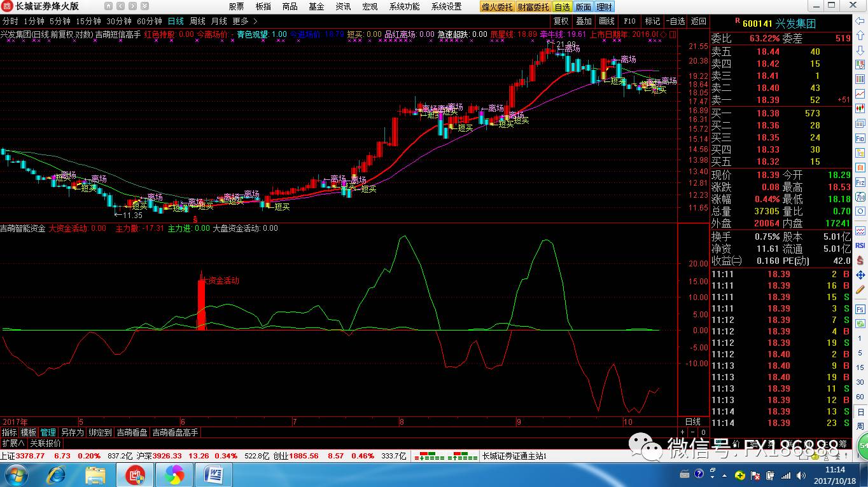Screen dimensions: 868x487
Task: Expand the 扩展∧ panel at bottom
Action: pyautogui.click(x=13, y=443)
